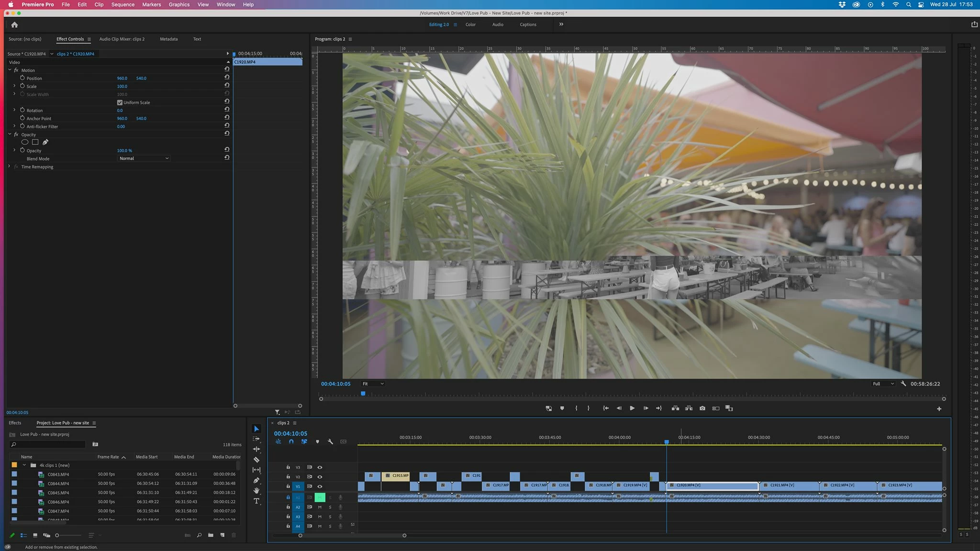
Task: Select the Hand tool
Action: coord(256,491)
